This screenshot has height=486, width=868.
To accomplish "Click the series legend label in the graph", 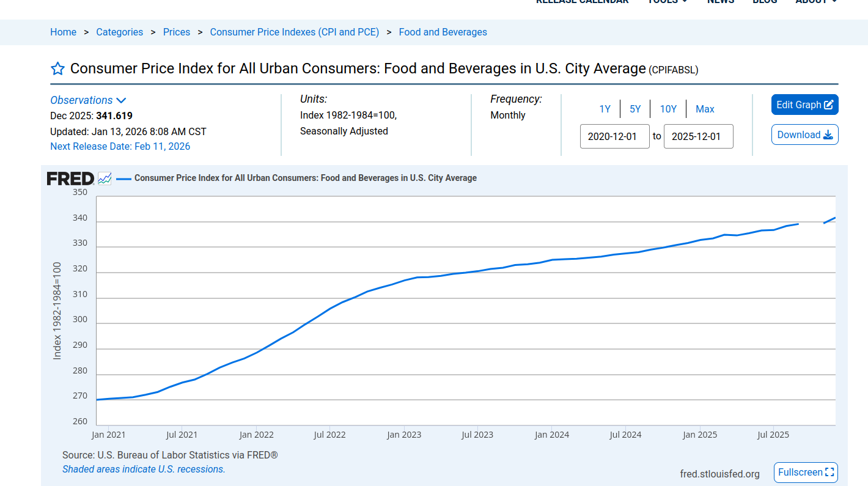I will tap(306, 178).
